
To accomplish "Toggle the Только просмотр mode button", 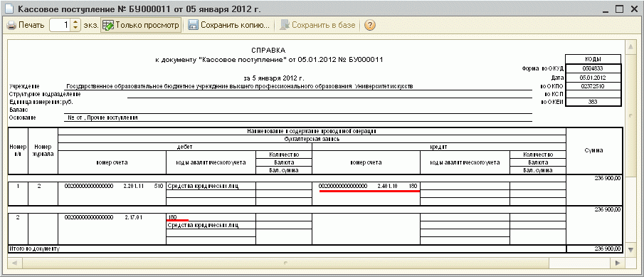I will [141, 25].
